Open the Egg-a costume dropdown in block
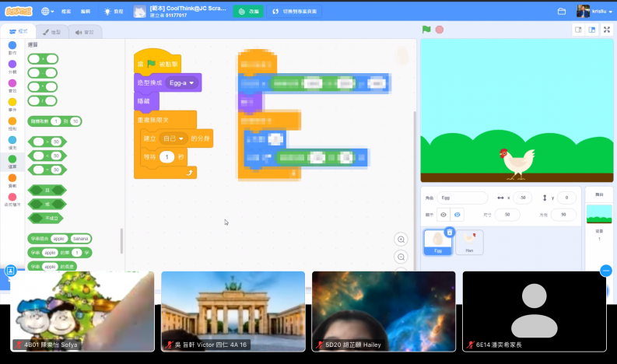Screen dimensions: 617x364 click(x=182, y=82)
